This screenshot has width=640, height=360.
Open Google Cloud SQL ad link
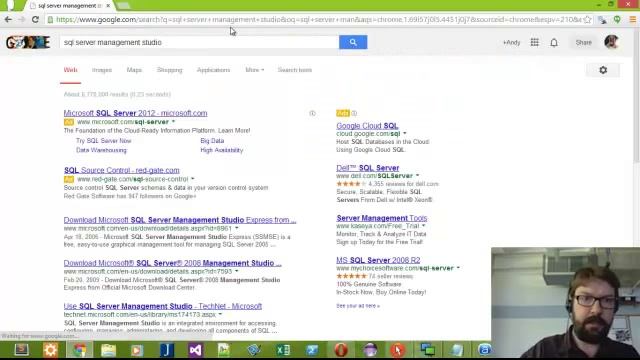tap(367, 126)
